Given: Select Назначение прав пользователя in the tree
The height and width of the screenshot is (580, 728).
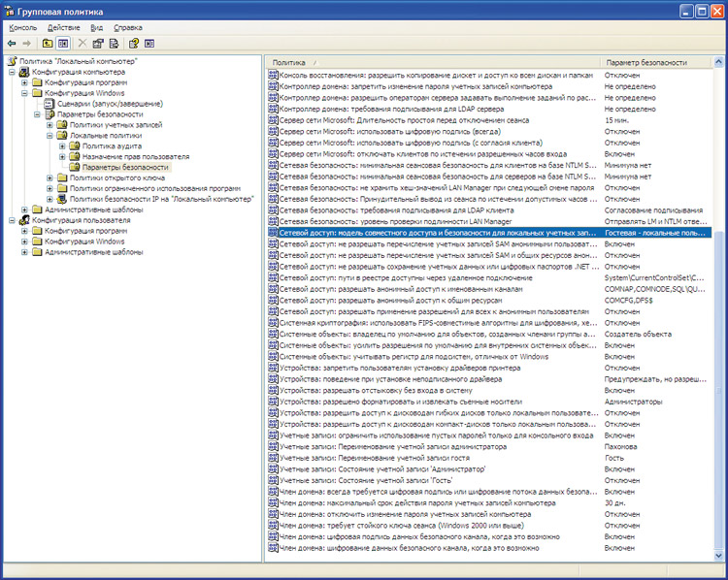Looking at the screenshot, I should click(135, 156).
